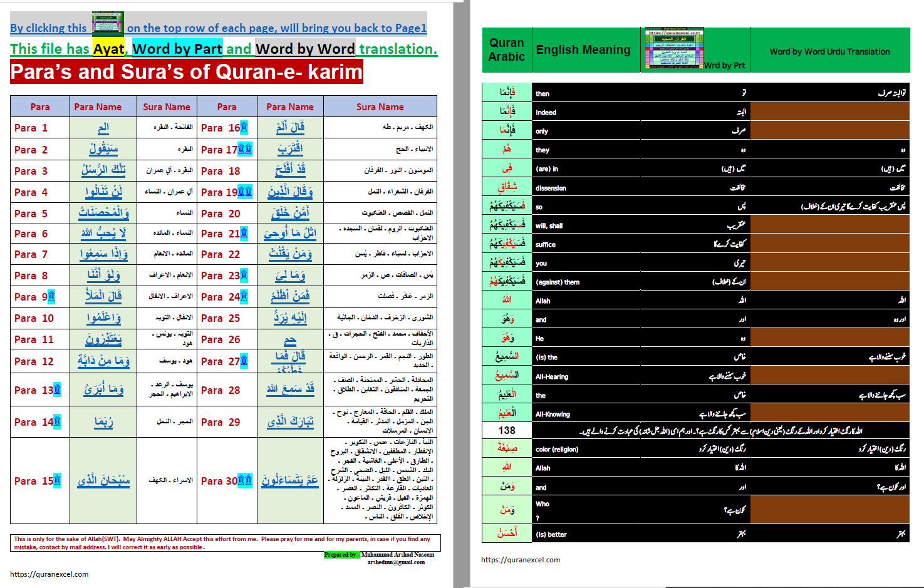Jump to the Para 15 name link

[x=103, y=480]
